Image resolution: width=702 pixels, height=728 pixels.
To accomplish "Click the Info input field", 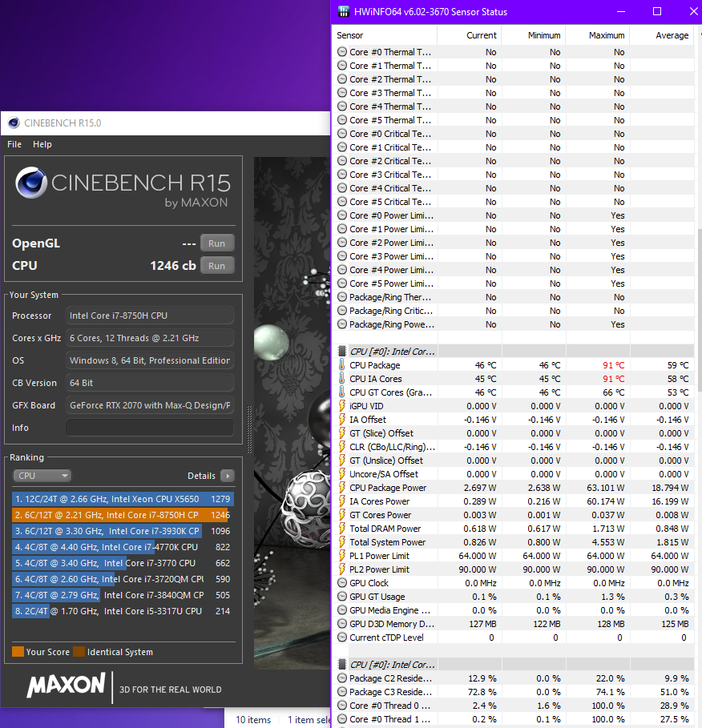I will point(150,428).
